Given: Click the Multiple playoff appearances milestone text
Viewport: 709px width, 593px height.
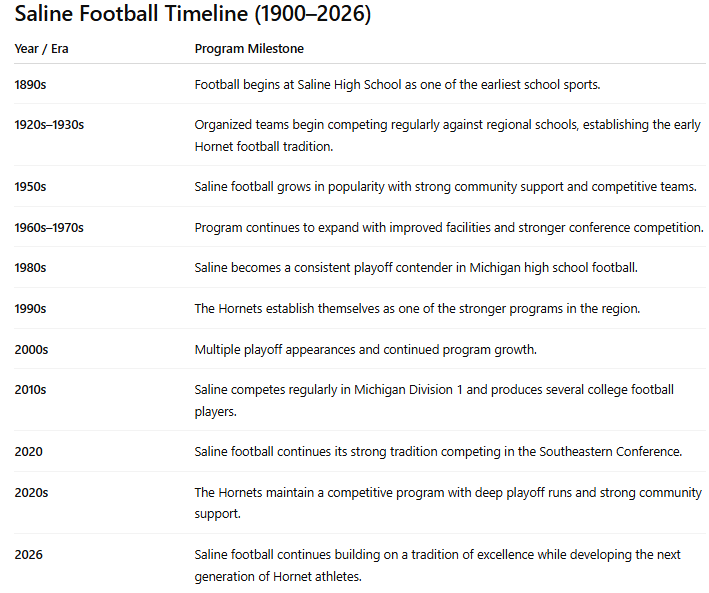Looking at the screenshot, I should [x=366, y=350].
